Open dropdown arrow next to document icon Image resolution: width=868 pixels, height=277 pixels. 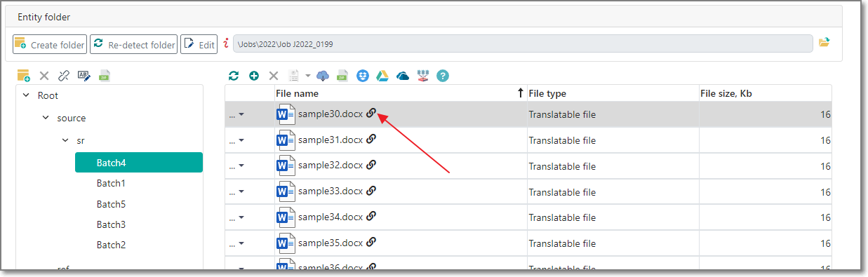pos(307,76)
